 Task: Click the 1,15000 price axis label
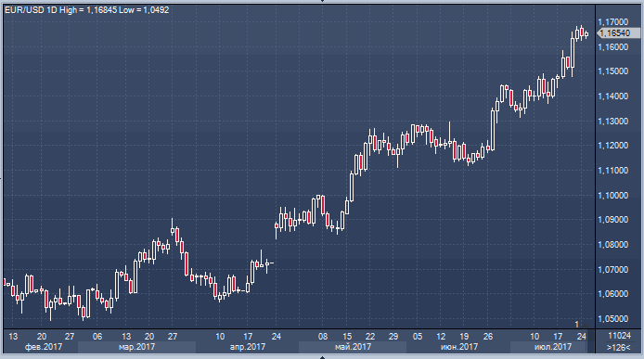click(x=613, y=71)
